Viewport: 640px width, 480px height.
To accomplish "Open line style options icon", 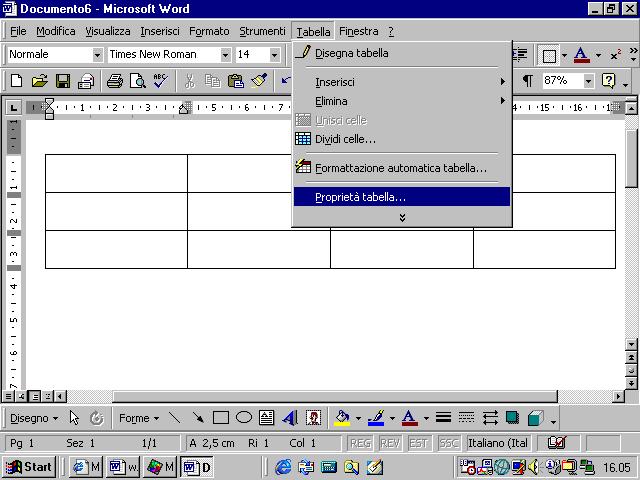I will [x=443, y=418].
